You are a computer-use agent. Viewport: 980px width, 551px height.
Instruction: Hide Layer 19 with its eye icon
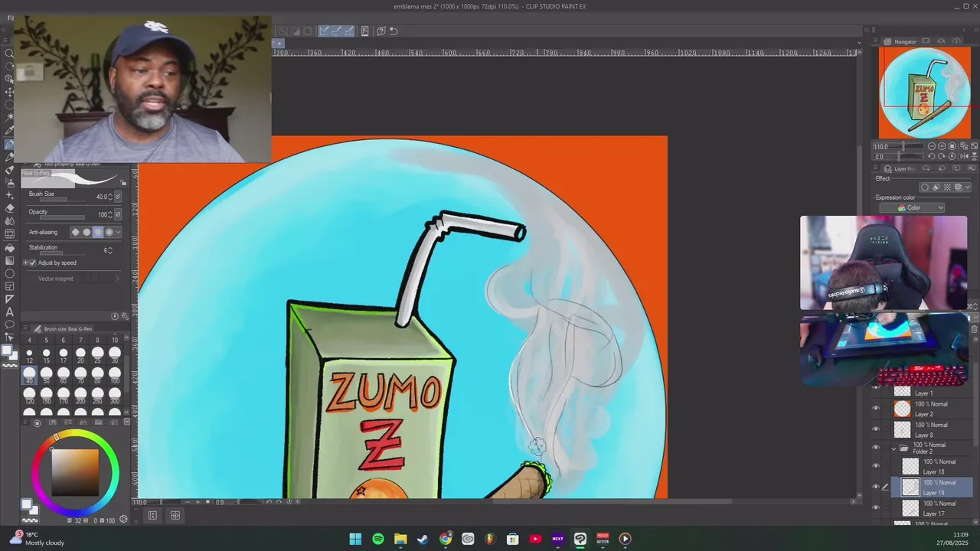tap(876, 487)
